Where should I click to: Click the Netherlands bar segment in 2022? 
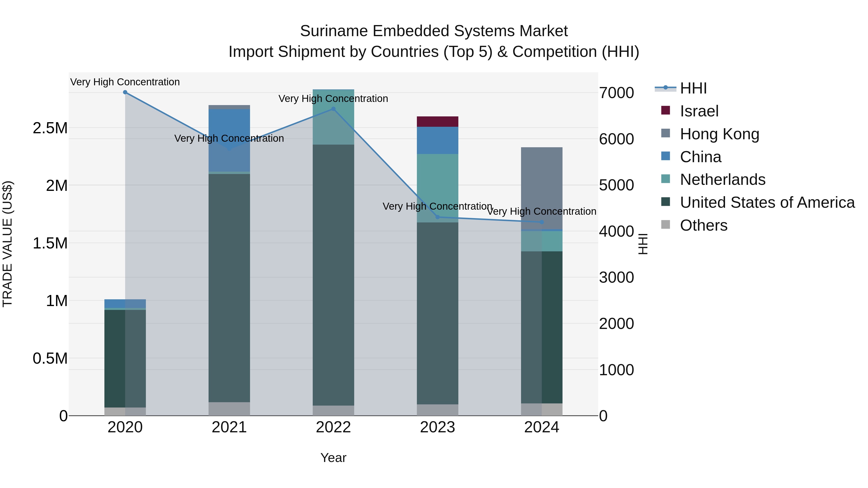click(x=333, y=117)
